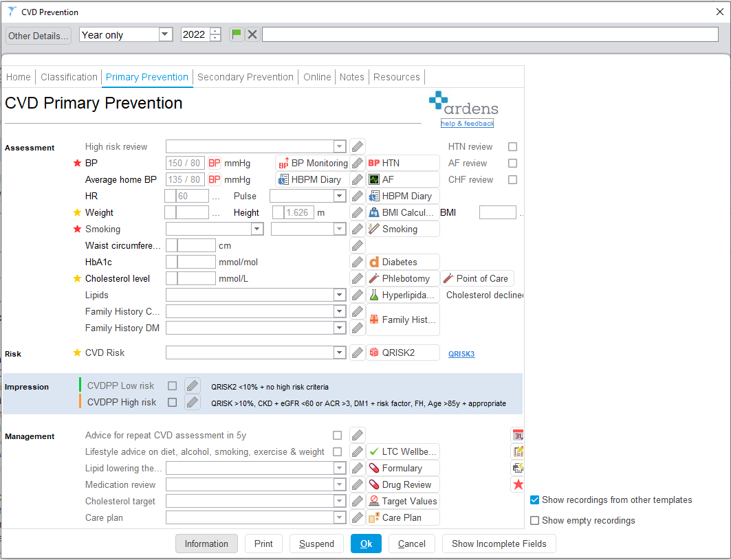Switch to the Secondary Prevention tab
The height and width of the screenshot is (560, 731).
tap(246, 77)
